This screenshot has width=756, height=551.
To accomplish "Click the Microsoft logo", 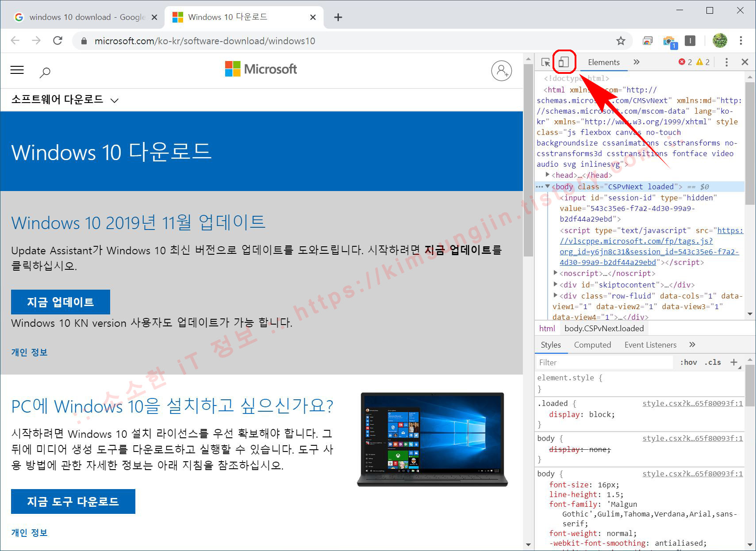I will click(x=261, y=69).
